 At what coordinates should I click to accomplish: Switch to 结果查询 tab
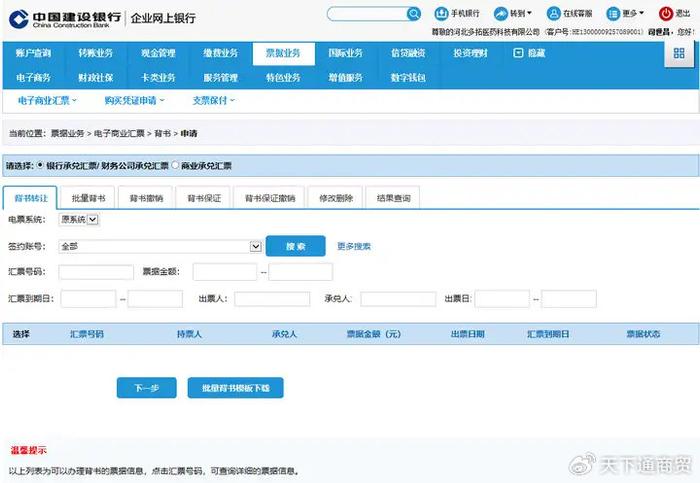[x=393, y=198]
